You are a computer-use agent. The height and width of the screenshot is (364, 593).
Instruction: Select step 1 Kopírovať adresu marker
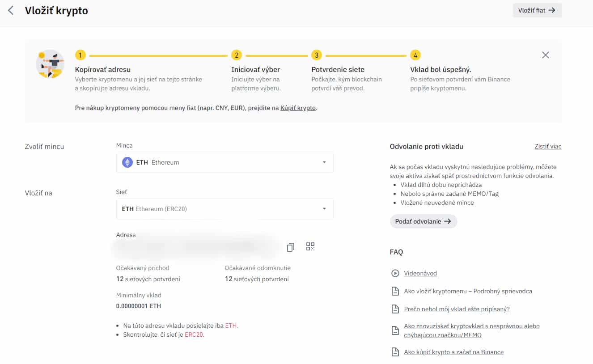(80, 55)
